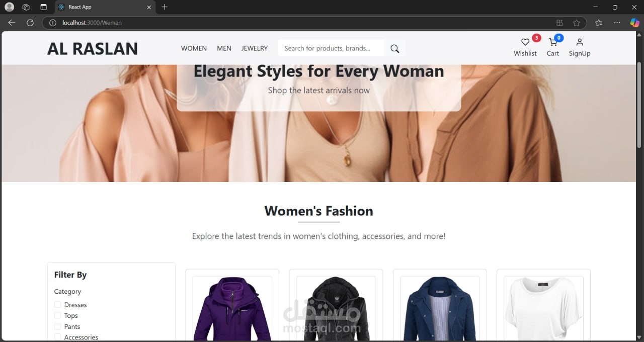
Task: Add page to favorites with star icon
Action: tap(577, 23)
